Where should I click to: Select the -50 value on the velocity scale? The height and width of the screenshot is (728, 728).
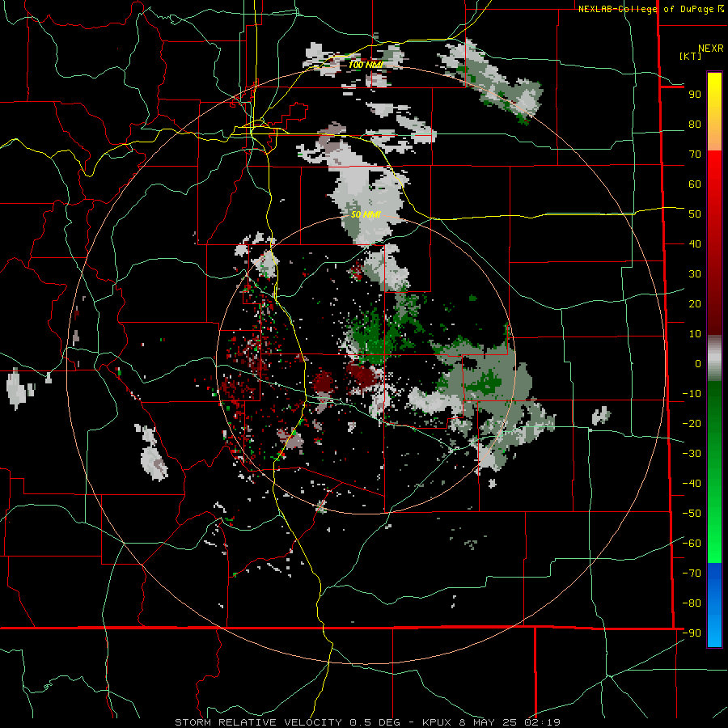(692, 514)
